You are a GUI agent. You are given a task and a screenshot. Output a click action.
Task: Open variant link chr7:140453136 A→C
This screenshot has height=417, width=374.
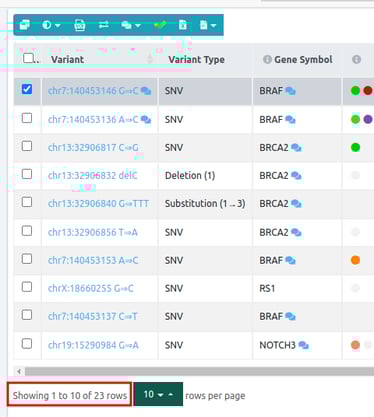click(x=93, y=119)
